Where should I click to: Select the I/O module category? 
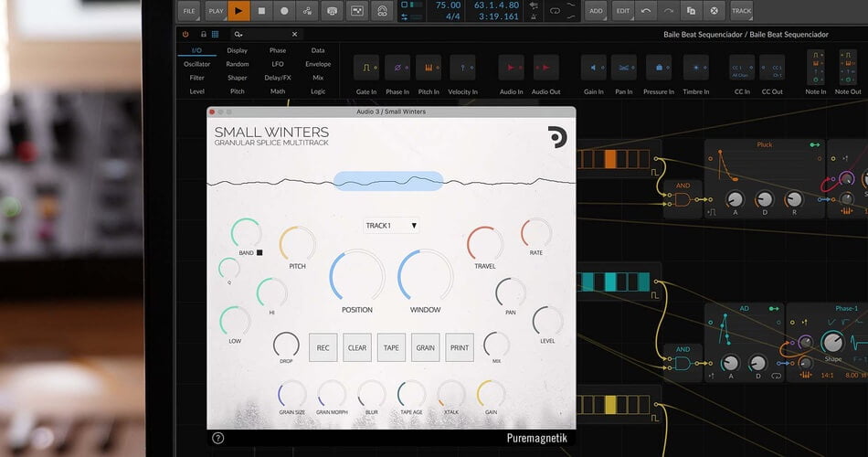pyautogui.click(x=196, y=50)
